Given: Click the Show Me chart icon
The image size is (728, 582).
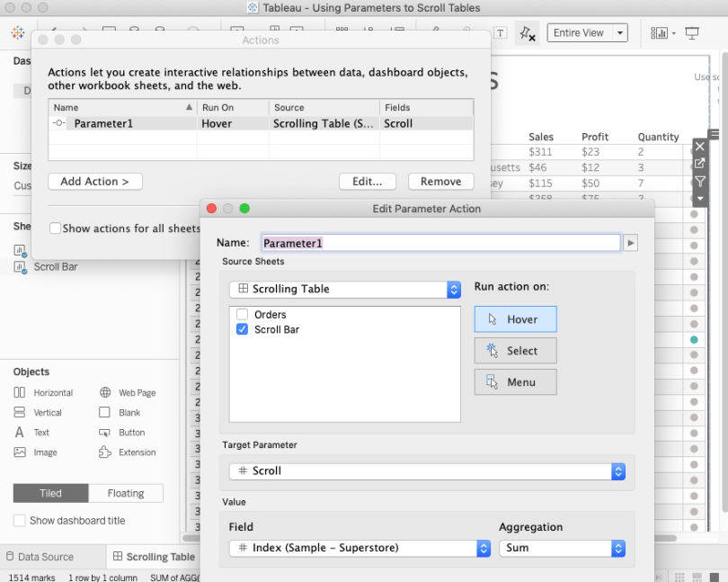Looking at the screenshot, I should click(661, 33).
